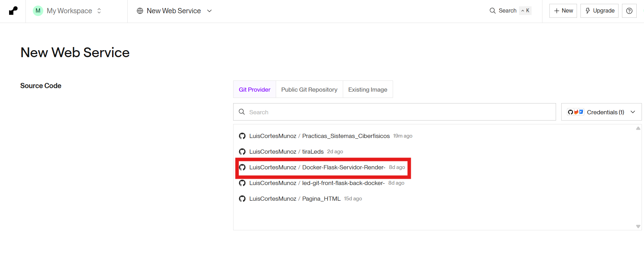Focus the repository search input field
644x269 pixels.
pos(394,112)
